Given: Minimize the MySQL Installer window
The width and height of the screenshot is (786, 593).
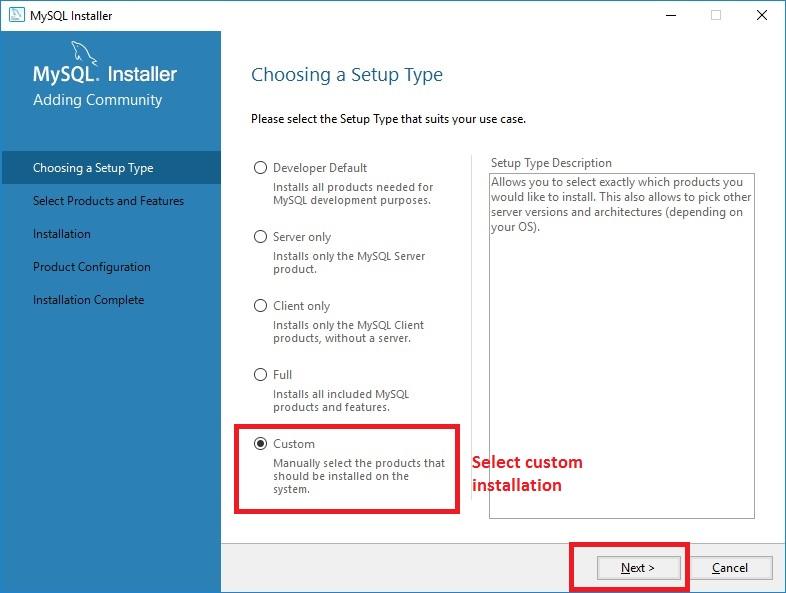Looking at the screenshot, I should [669, 16].
